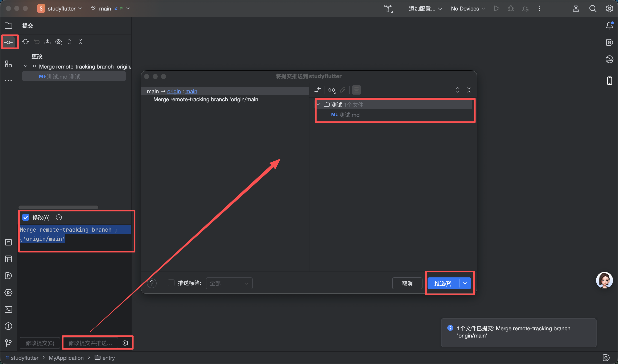The image size is (618, 364).
Task: Uncheck the 修改(A) amend checkbox
Action: point(26,217)
